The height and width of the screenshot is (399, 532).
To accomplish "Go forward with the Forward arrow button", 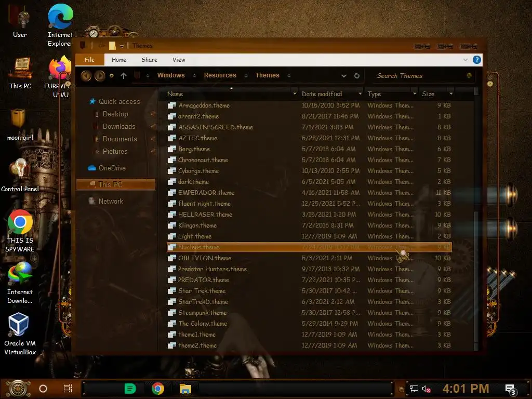I will pyautogui.click(x=99, y=76).
